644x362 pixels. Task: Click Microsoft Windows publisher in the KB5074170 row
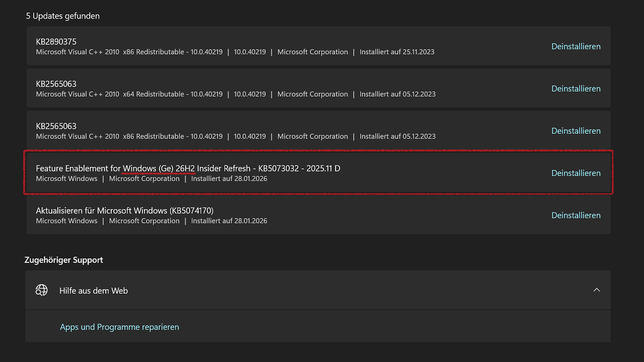(x=67, y=221)
